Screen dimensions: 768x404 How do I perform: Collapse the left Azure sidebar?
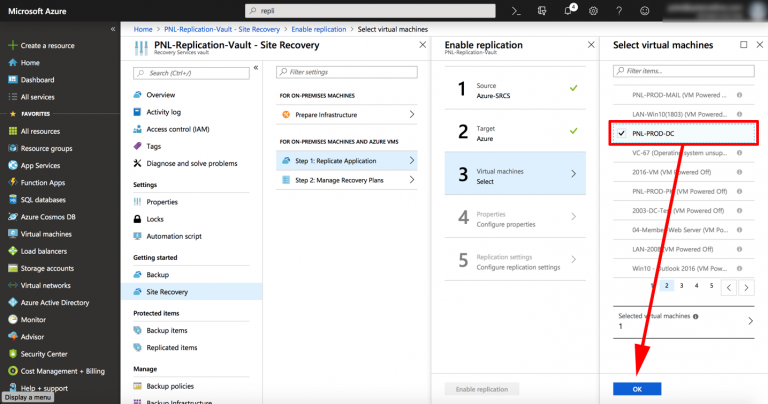pyautogui.click(x=113, y=29)
